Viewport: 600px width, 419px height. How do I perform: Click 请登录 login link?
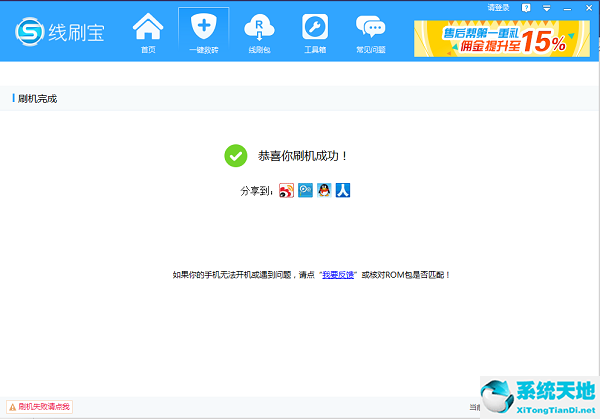coord(498,8)
